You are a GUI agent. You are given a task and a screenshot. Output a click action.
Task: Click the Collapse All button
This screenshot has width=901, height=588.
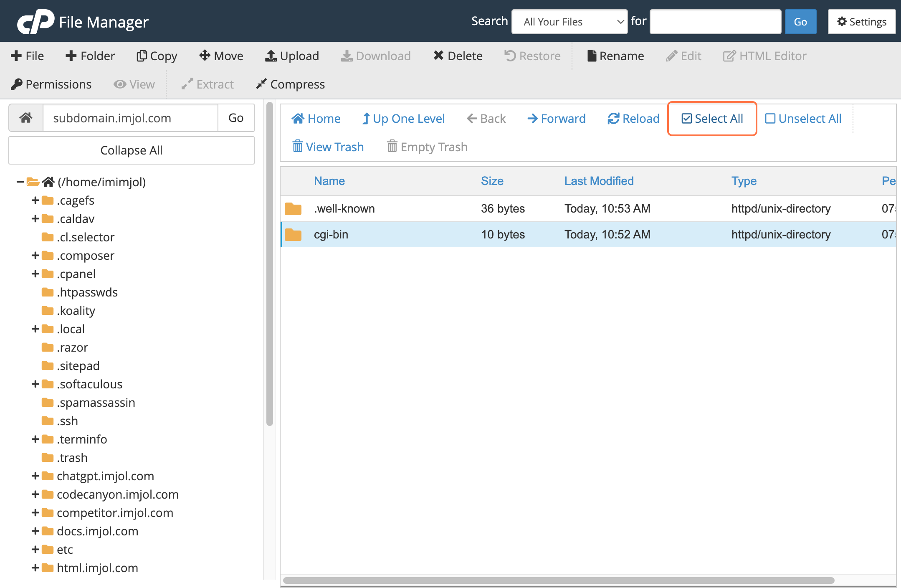pos(132,150)
